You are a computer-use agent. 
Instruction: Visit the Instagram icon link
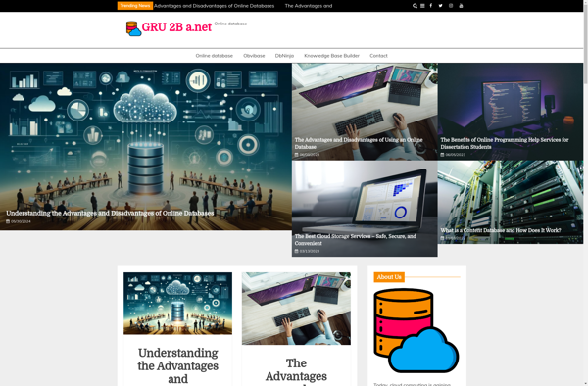coord(451,6)
